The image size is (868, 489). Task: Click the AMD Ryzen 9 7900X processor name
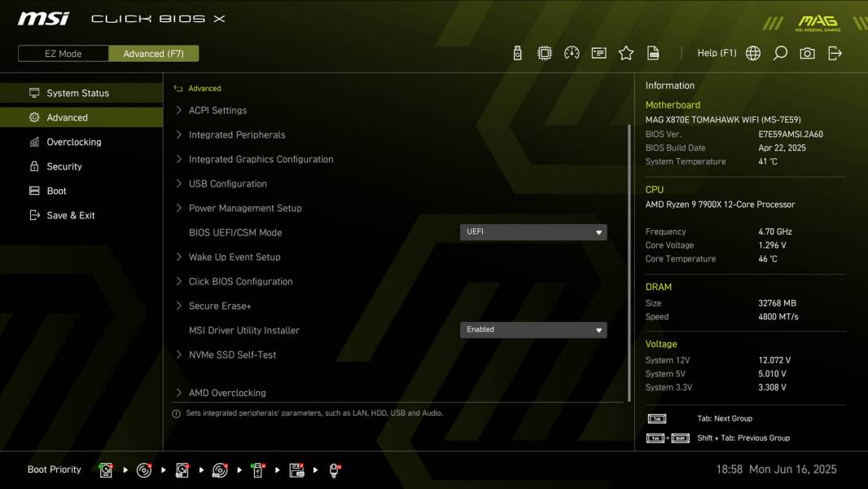720,205
